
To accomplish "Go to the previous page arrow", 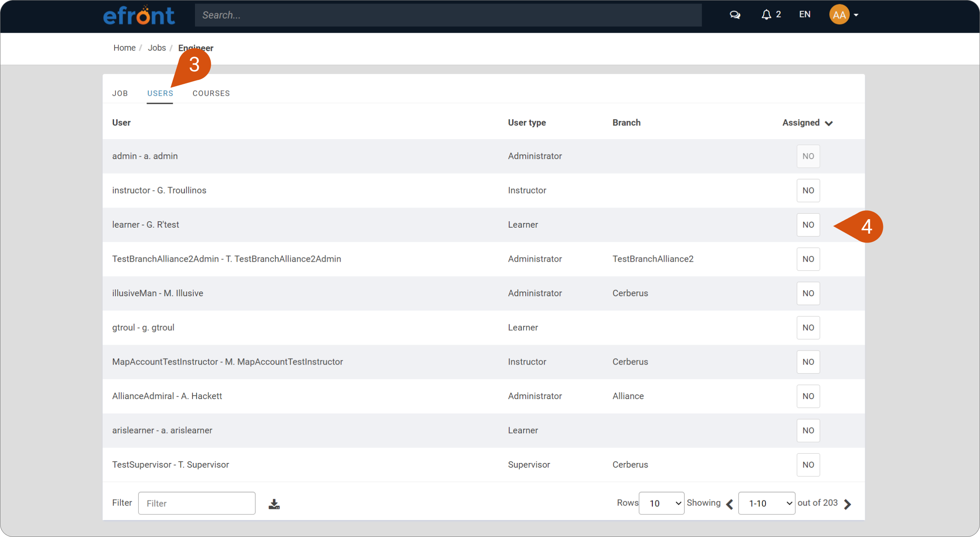I will point(730,504).
